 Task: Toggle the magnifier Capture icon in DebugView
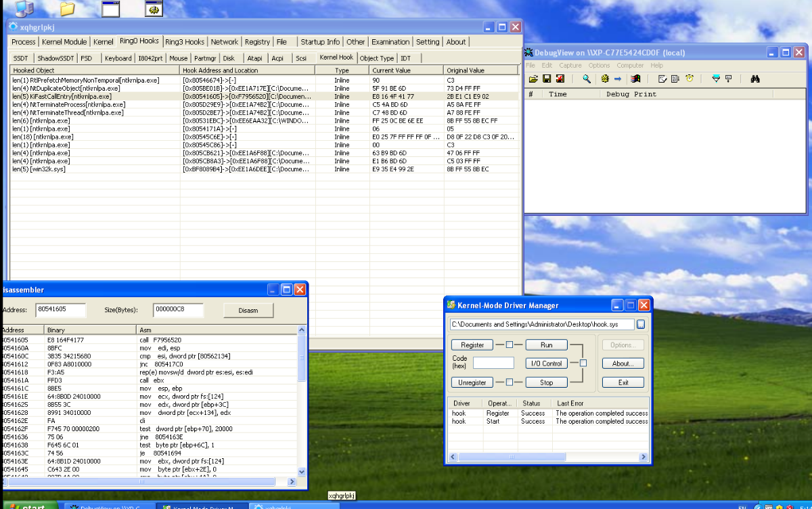point(587,79)
